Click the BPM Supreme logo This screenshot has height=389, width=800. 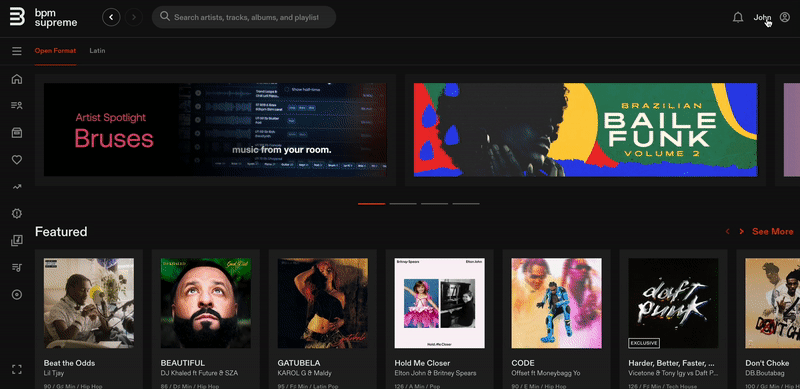pos(43,17)
